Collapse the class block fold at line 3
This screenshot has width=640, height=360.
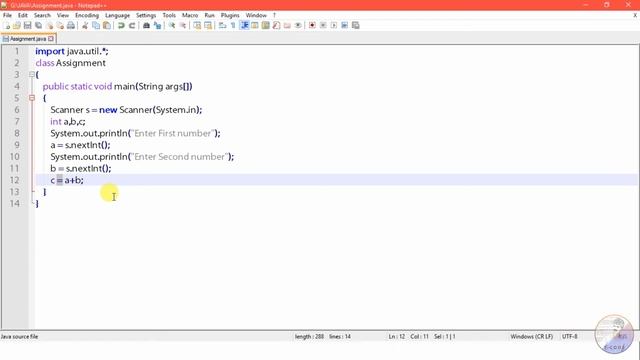pos(32,74)
